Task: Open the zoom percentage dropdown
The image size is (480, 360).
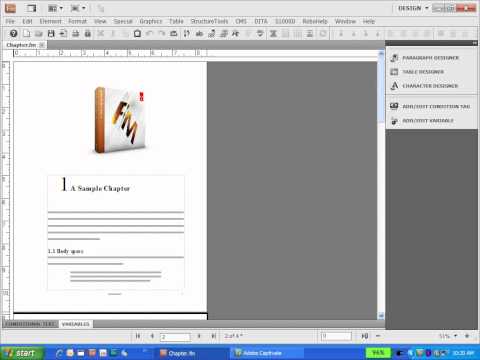Action: click(456, 336)
